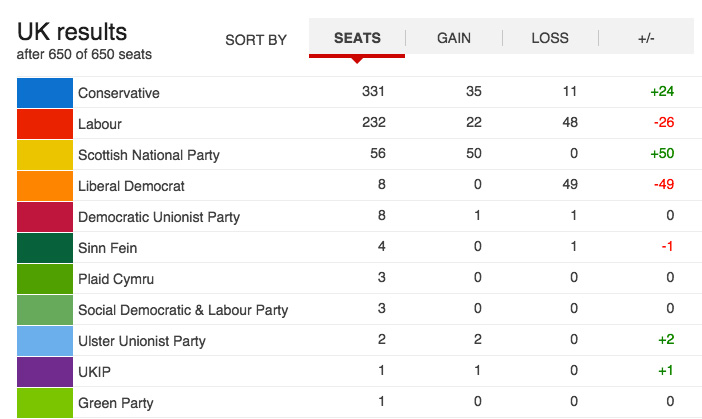The width and height of the screenshot is (702, 419).
Task: Click the Conservative blue color swatch
Action: pyautogui.click(x=47, y=93)
